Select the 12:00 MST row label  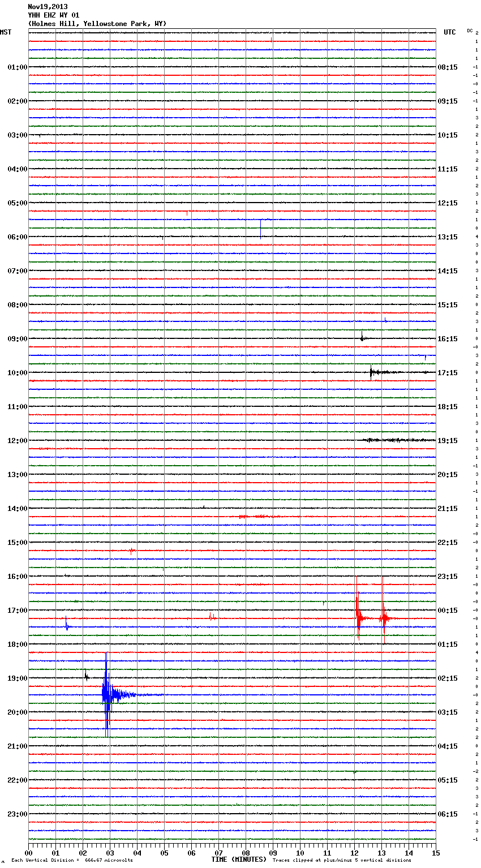[x=18, y=441]
